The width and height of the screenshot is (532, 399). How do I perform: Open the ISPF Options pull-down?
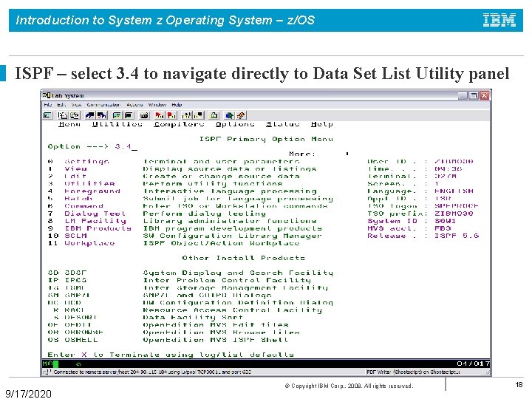click(x=235, y=124)
